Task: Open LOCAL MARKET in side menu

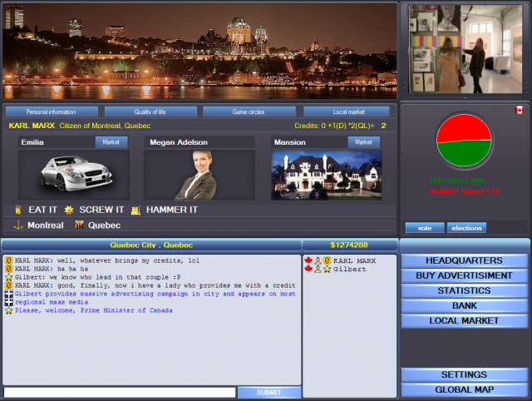Action: point(464,320)
